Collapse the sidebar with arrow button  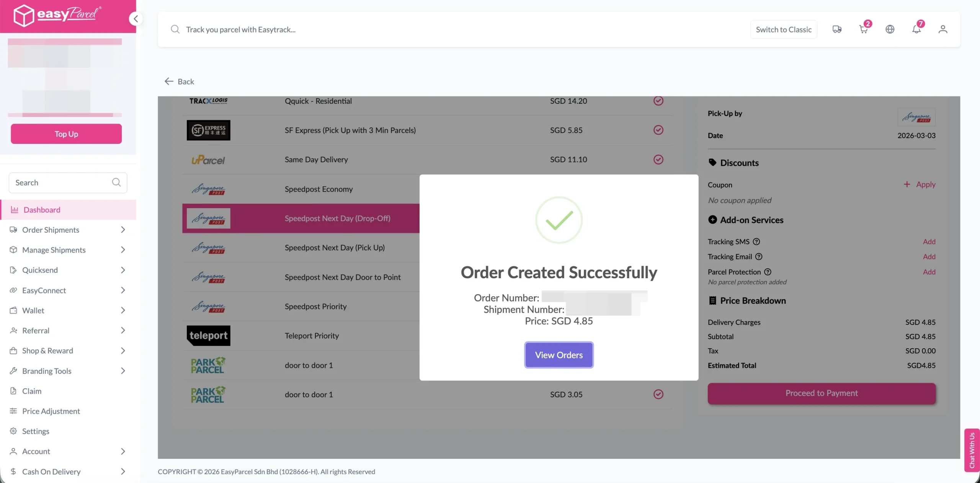point(136,19)
